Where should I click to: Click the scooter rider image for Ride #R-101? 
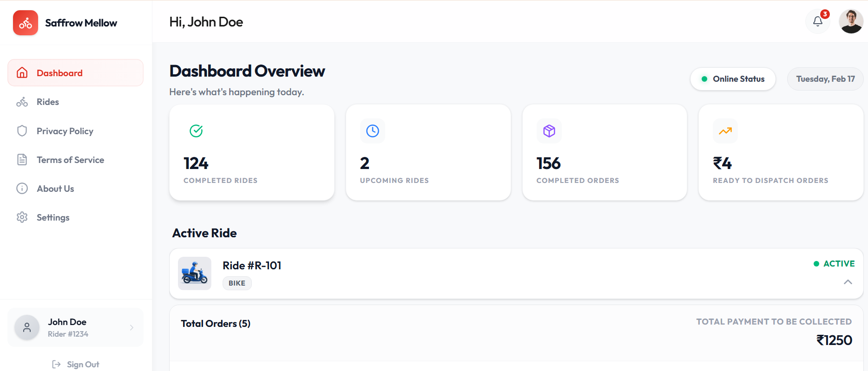195,273
